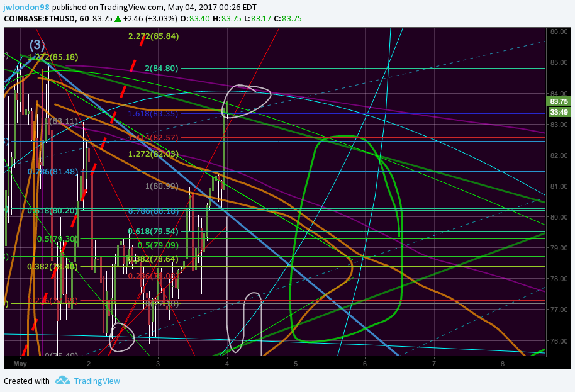Click the 2(84.80) Fibonacci level label

click(x=161, y=68)
